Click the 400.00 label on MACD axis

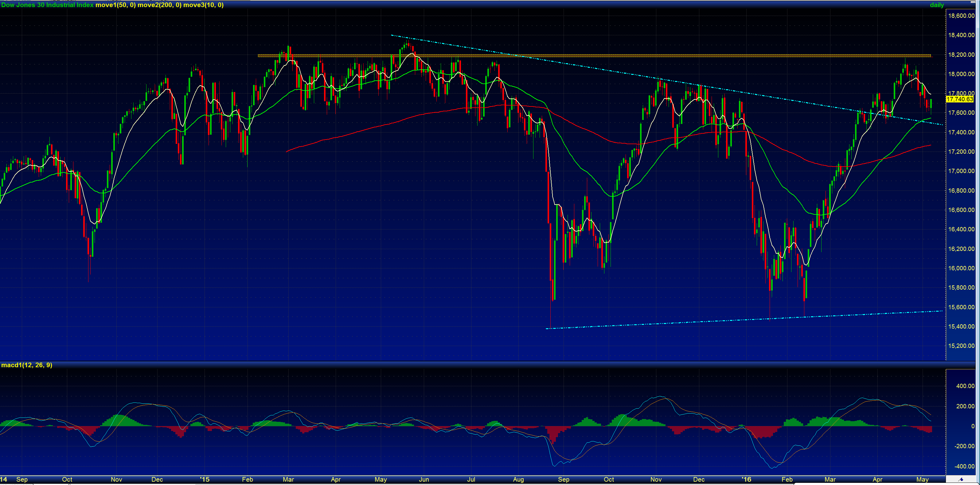point(965,386)
